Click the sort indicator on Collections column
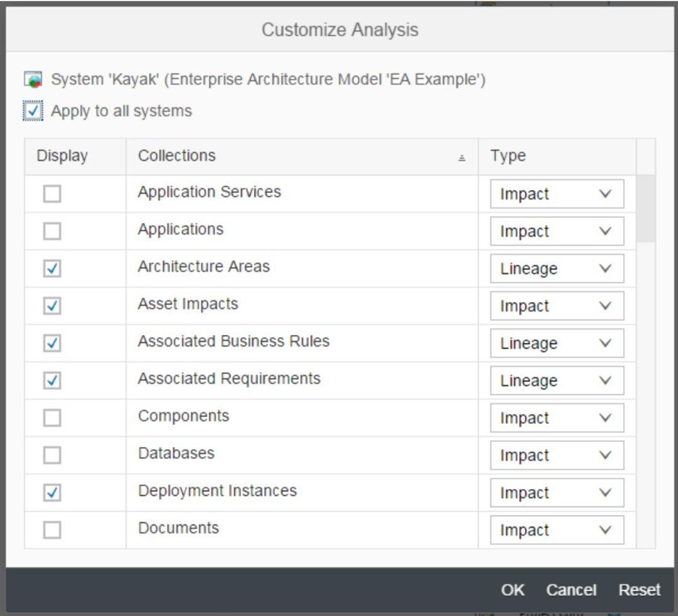This screenshot has width=678, height=616. tap(461, 156)
